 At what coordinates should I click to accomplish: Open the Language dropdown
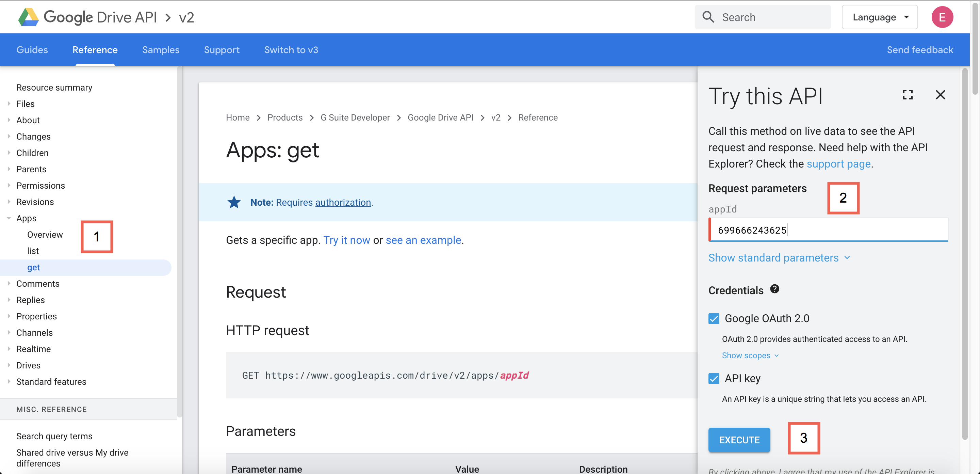click(x=880, y=17)
